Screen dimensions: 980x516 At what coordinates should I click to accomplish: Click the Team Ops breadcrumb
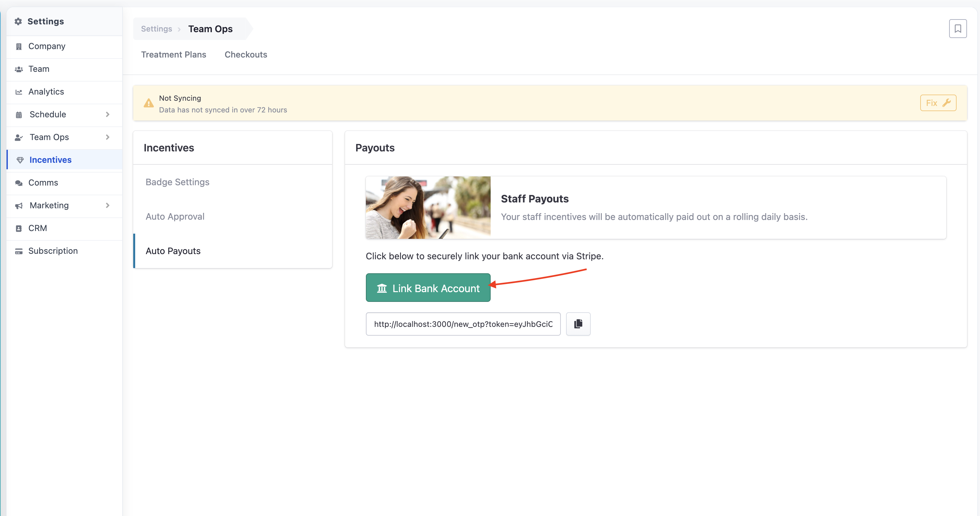(210, 29)
